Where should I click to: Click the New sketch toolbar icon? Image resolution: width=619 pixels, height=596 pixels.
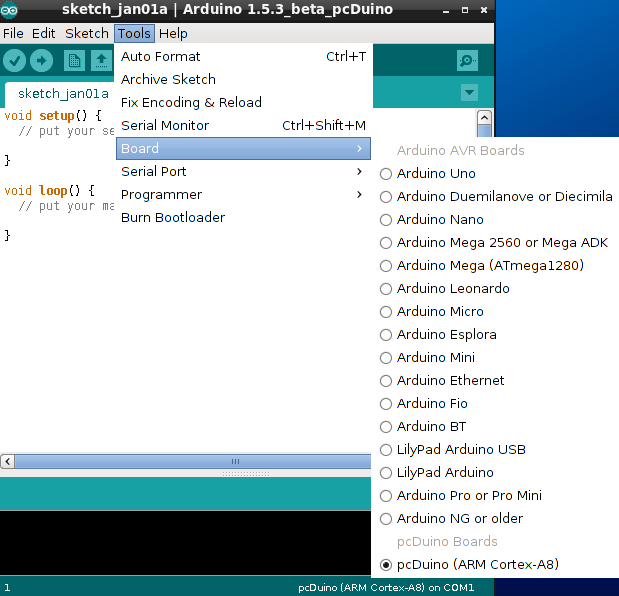click(74, 61)
